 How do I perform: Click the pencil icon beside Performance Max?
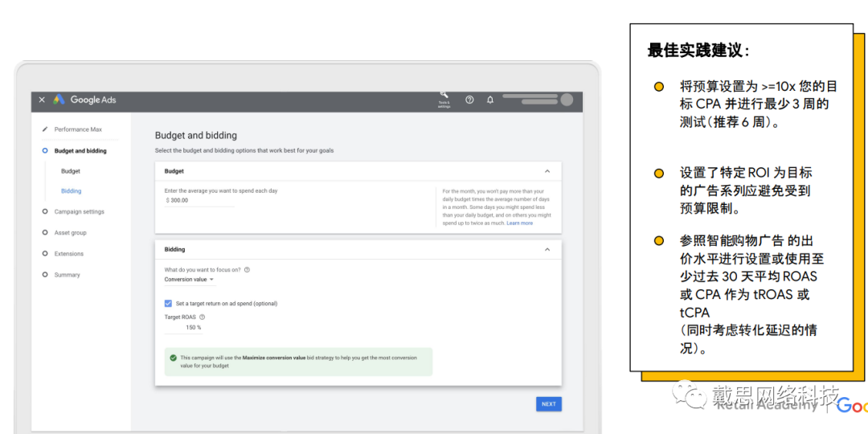tap(45, 129)
